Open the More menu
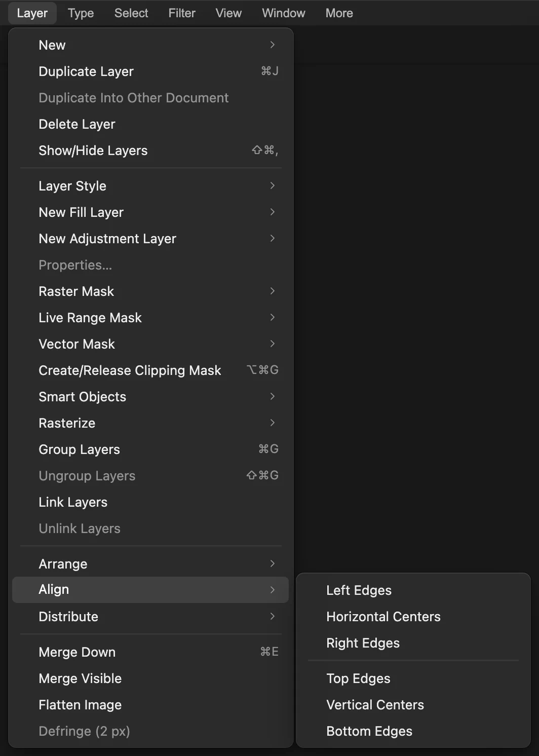The height and width of the screenshot is (756, 539). coord(339,13)
